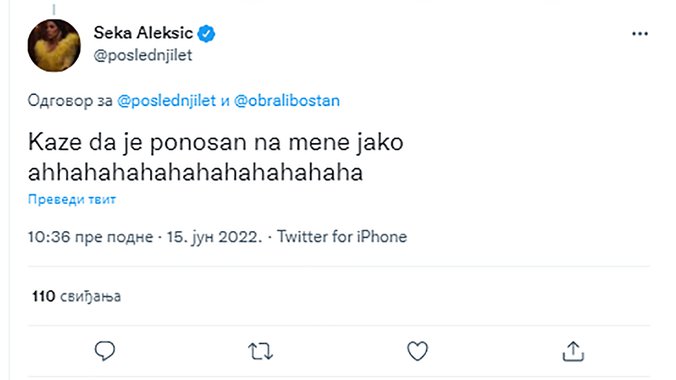The image size is (676, 380).
Task: Open Seka Aleksic's profile avatar
Action: [54, 45]
